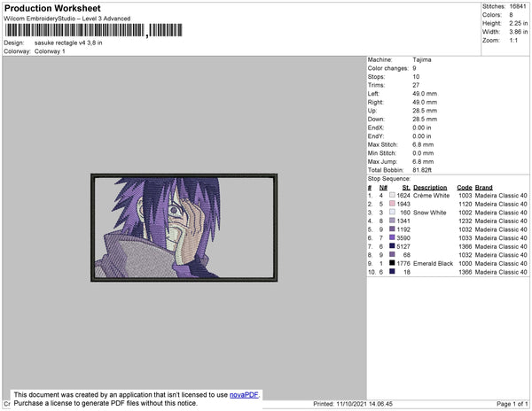Click the 'Production Worksheet' title

click(52, 8)
